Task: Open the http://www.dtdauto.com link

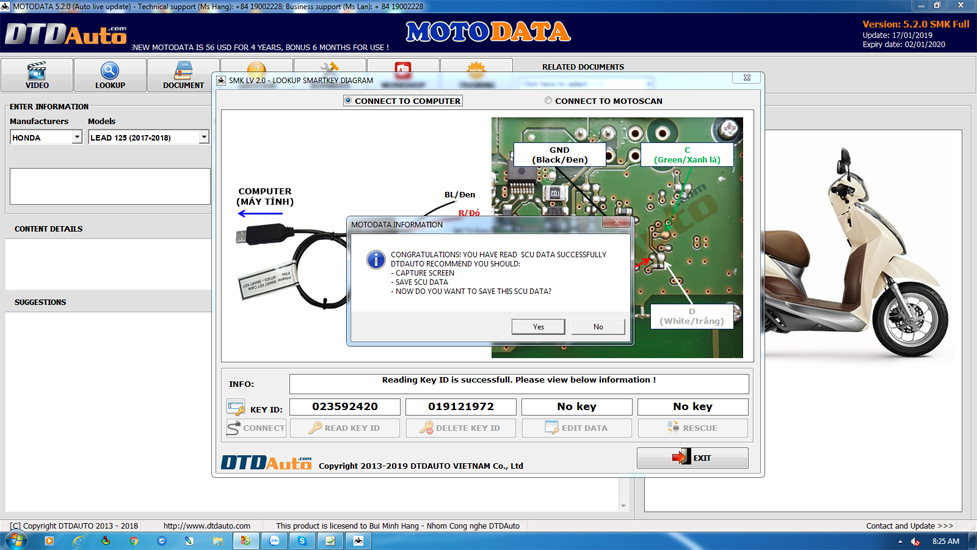Action: click(207, 526)
